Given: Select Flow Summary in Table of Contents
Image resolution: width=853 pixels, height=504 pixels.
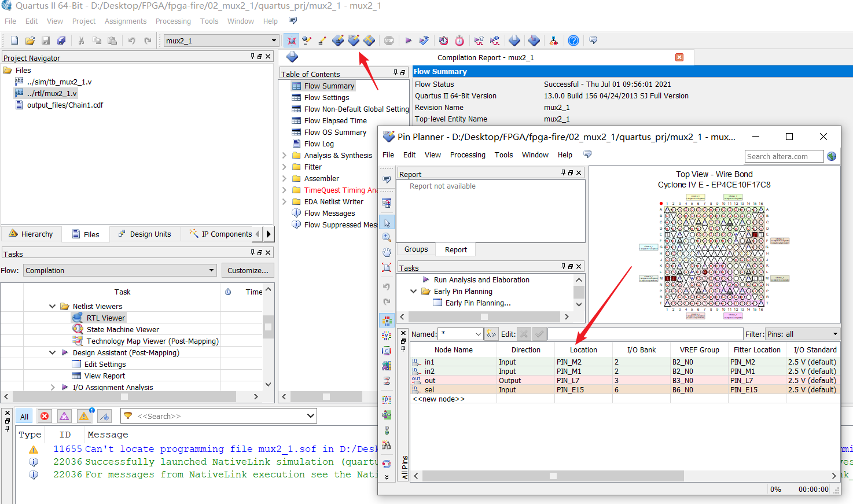Looking at the screenshot, I should (x=329, y=86).
